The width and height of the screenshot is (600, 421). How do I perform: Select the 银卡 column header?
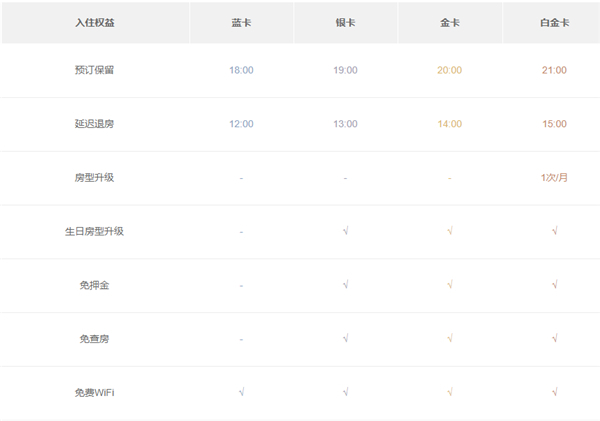point(345,22)
